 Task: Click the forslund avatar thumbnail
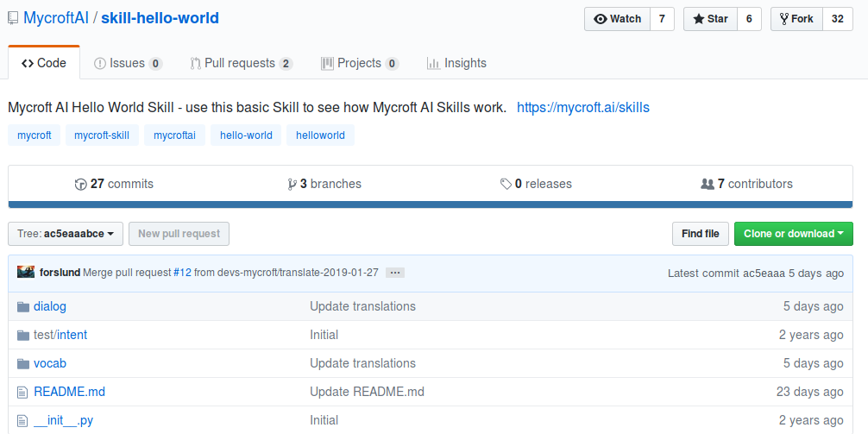click(x=26, y=273)
